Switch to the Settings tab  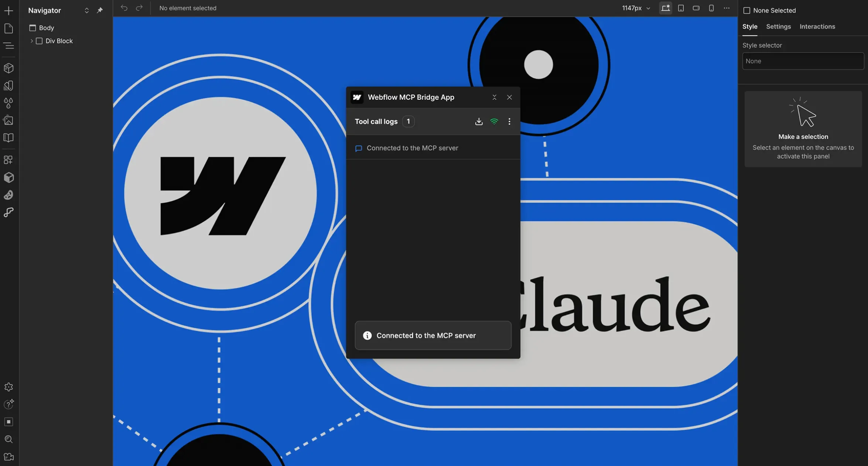[x=778, y=27]
